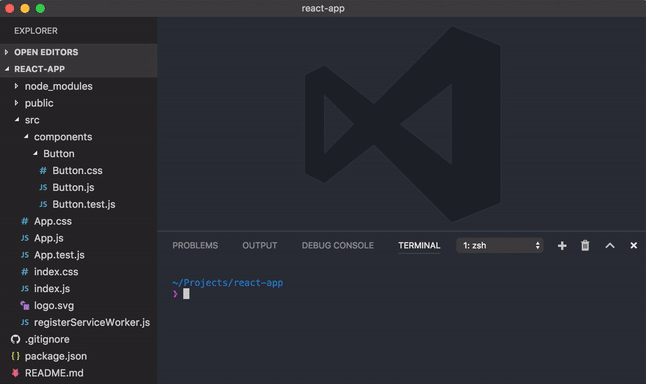Image resolution: width=646 pixels, height=384 pixels.
Task: Click the braces icon of package.json
Action: tap(15, 356)
